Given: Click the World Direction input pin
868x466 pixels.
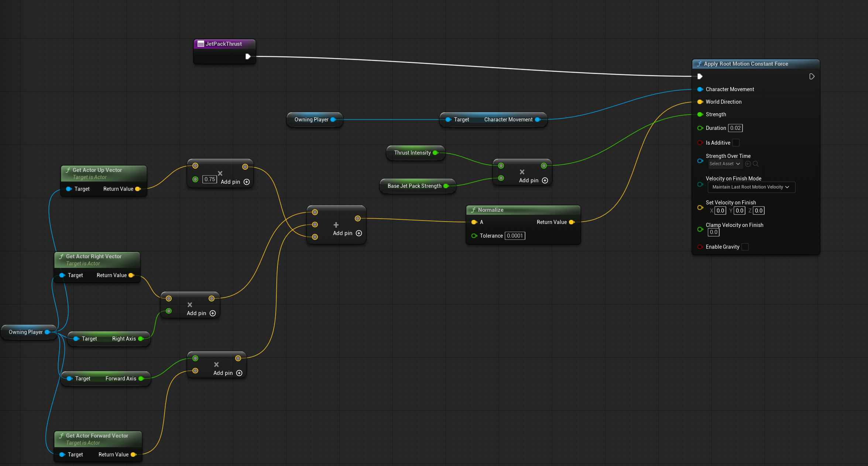Looking at the screenshot, I should 700,102.
